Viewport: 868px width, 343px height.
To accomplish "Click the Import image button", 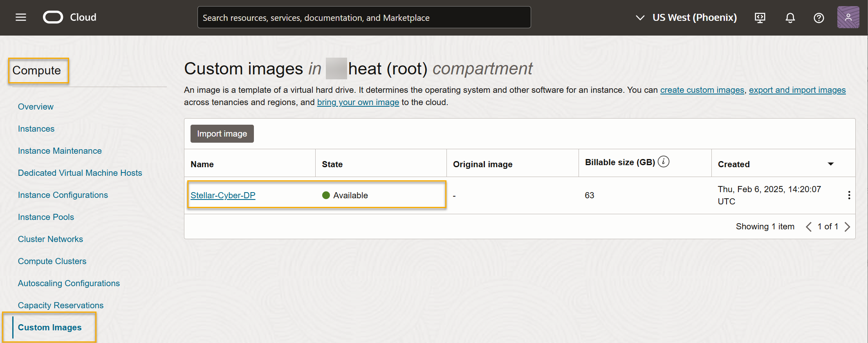I will pyautogui.click(x=222, y=134).
